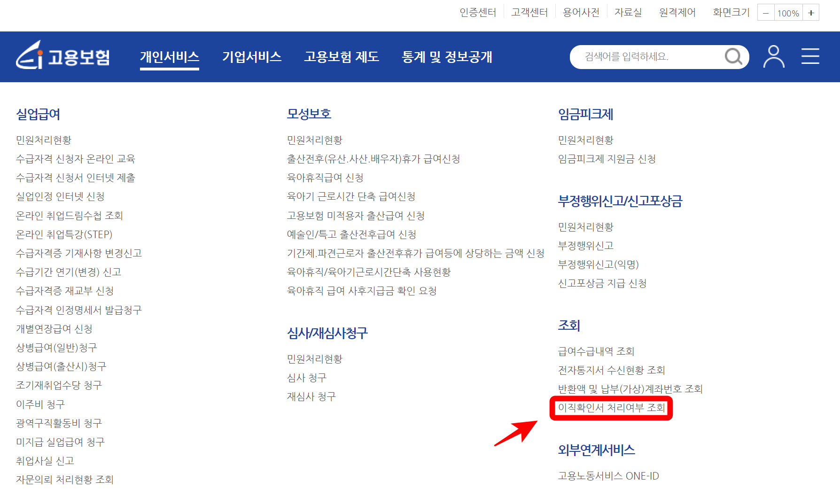The height and width of the screenshot is (504, 840).
Task: Open 취업사실 신고
Action: pyautogui.click(x=45, y=461)
